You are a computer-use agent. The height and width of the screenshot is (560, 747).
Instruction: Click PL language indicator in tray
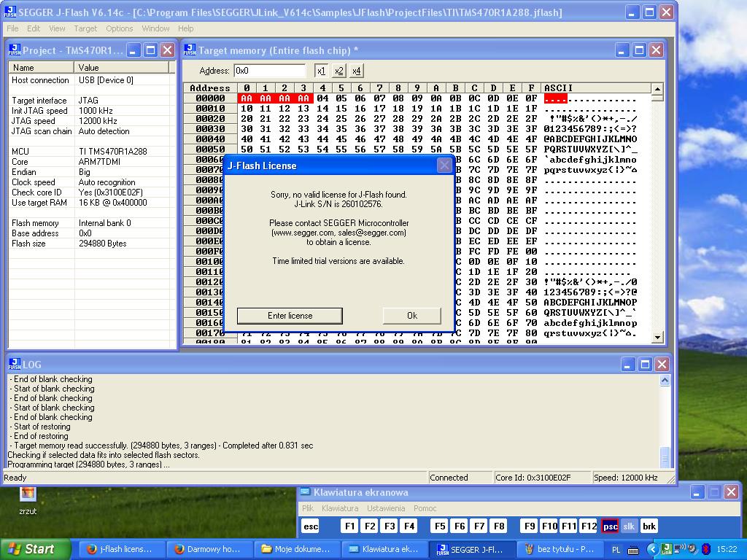616,550
